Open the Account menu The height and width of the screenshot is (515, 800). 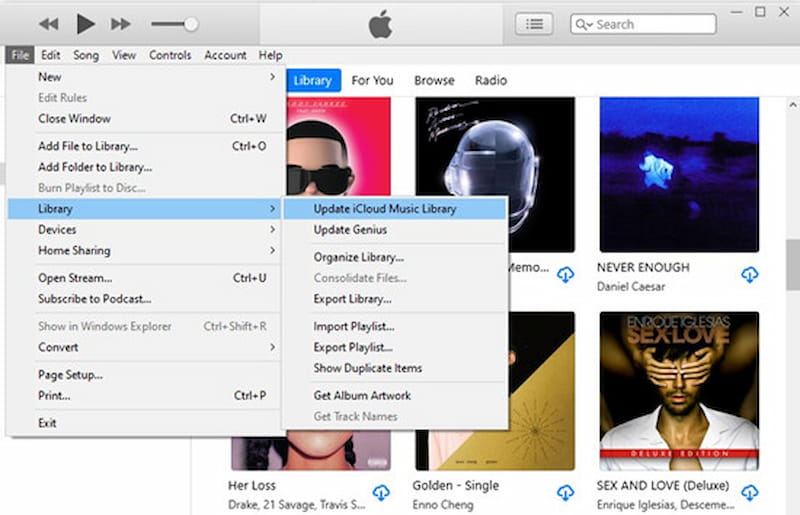pyautogui.click(x=225, y=55)
